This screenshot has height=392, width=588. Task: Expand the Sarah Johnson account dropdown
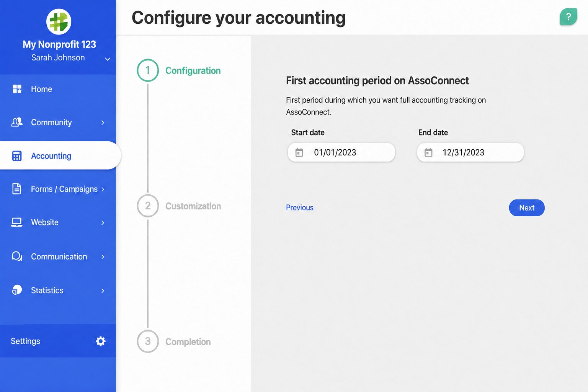108,59
